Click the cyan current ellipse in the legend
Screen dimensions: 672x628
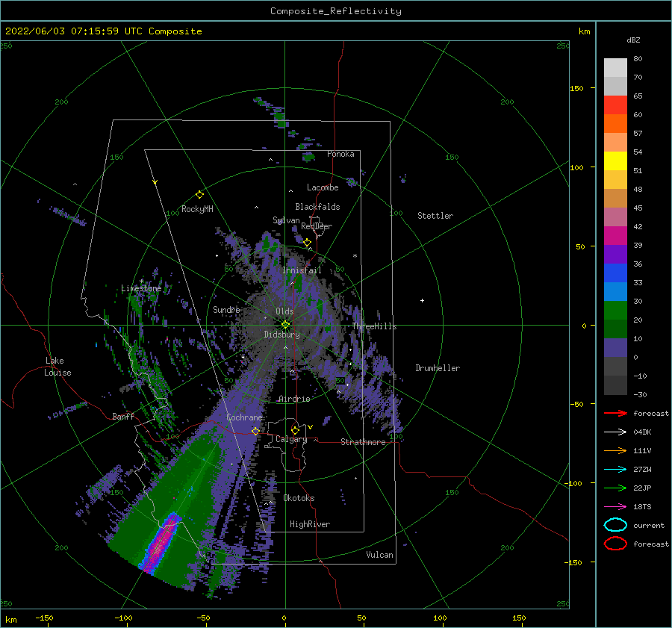click(615, 525)
